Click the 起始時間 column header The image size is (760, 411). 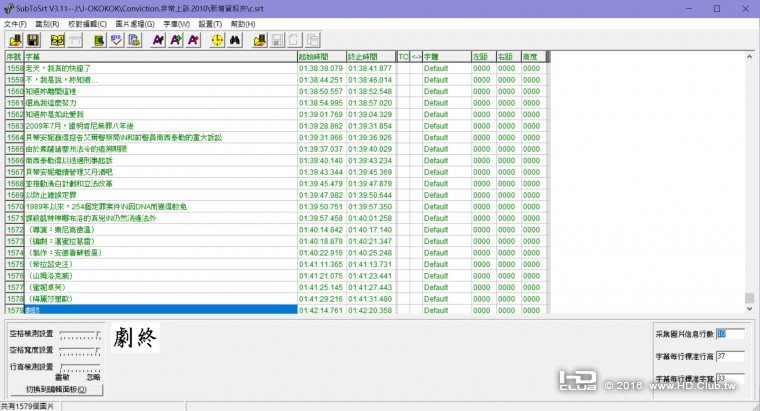point(322,57)
